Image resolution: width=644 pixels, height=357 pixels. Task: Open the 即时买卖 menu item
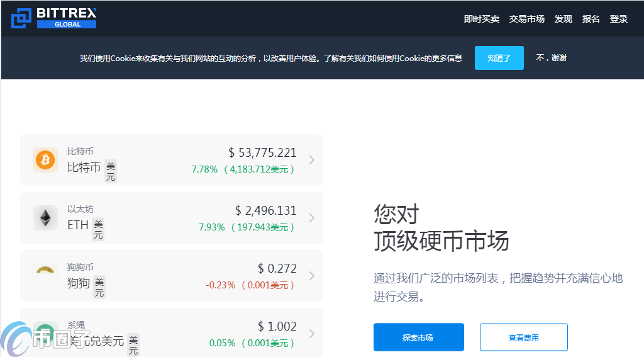point(481,19)
